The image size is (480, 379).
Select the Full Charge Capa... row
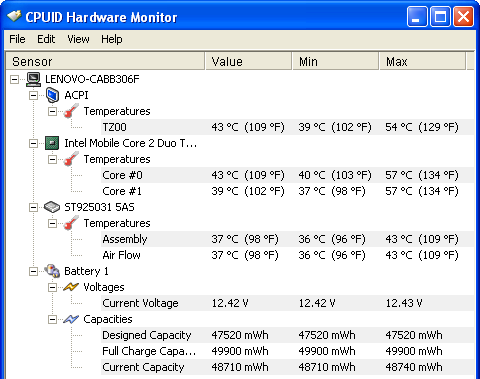click(x=287, y=351)
